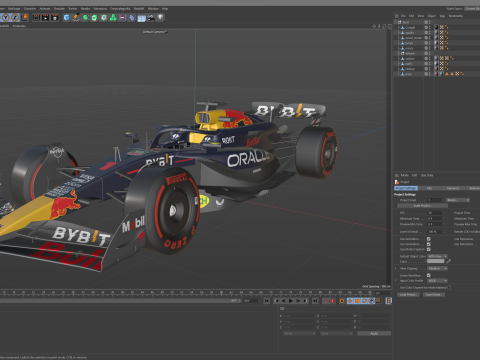
Task: Select the spline Pen tool icon
Action: (76, 18)
